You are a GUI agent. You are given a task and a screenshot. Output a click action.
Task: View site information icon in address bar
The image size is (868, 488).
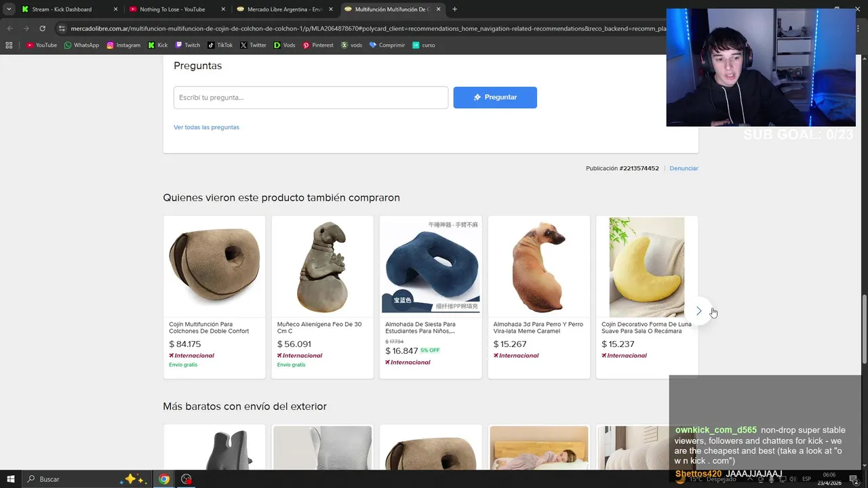pyautogui.click(x=62, y=28)
